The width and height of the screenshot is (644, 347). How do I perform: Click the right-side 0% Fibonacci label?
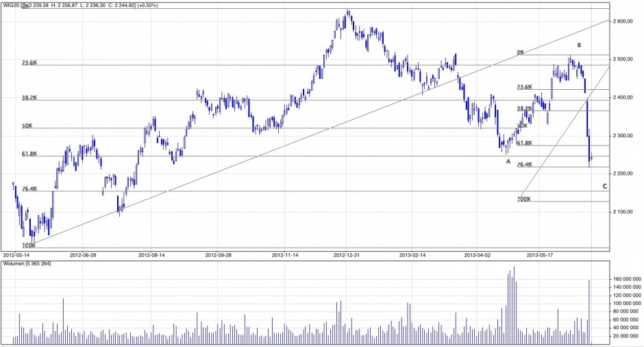pos(520,52)
